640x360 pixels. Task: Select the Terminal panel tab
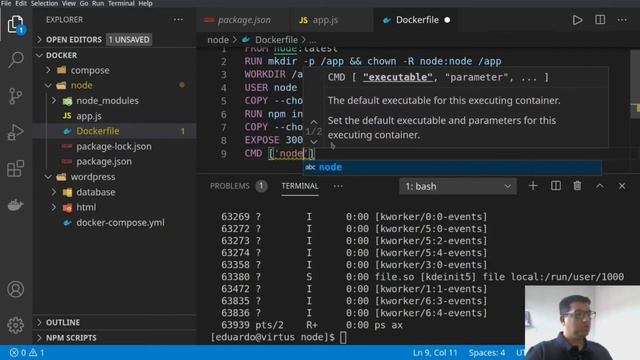tap(300, 186)
